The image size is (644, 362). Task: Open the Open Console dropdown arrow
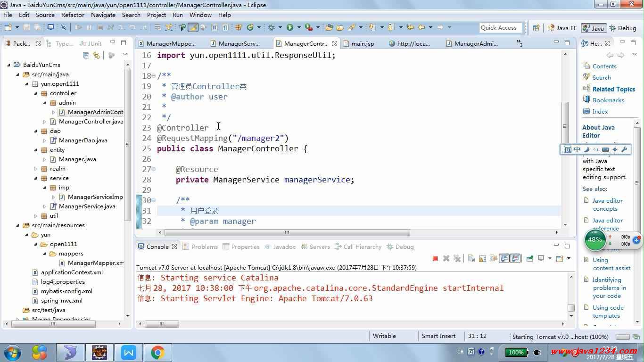click(569, 258)
